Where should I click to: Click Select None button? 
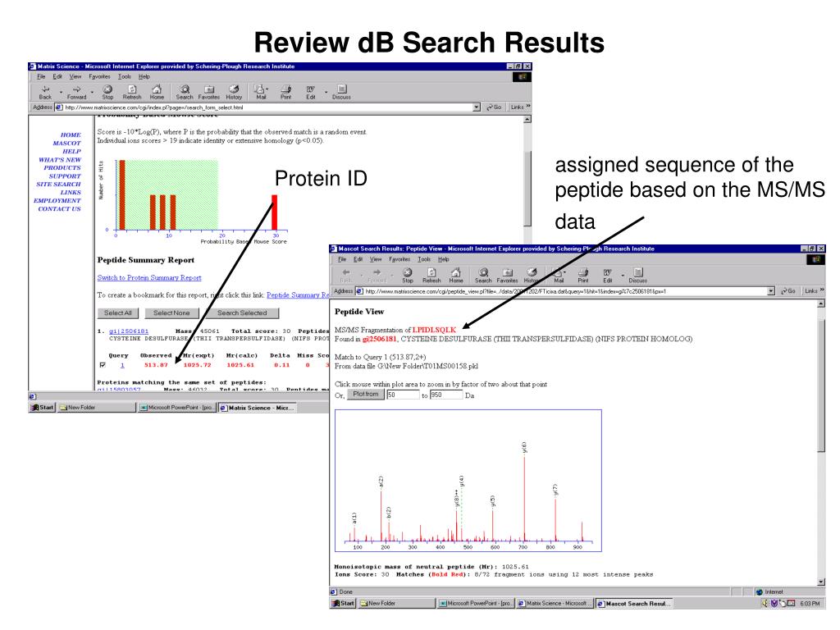pyautogui.click(x=171, y=313)
